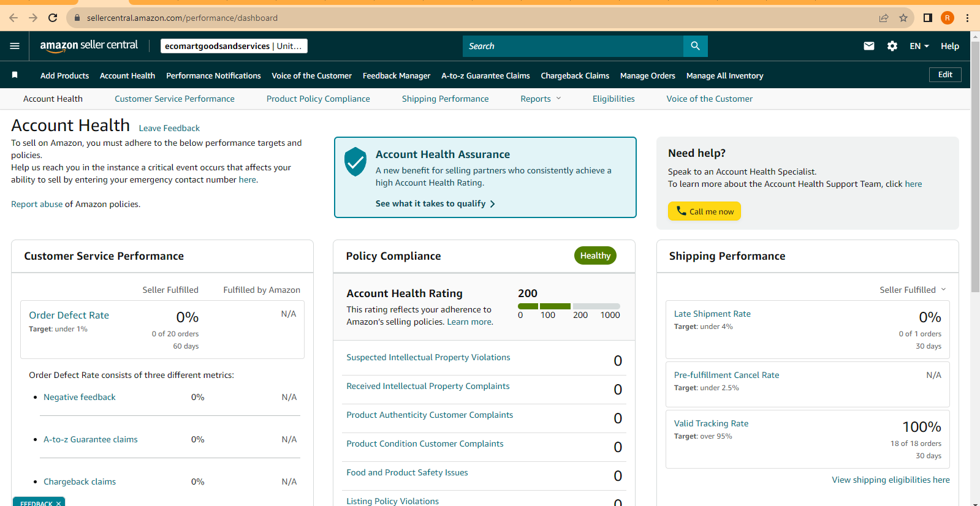Switch to Shipping Performance tab
This screenshot has height=506, width=980.
pos(446,99)
